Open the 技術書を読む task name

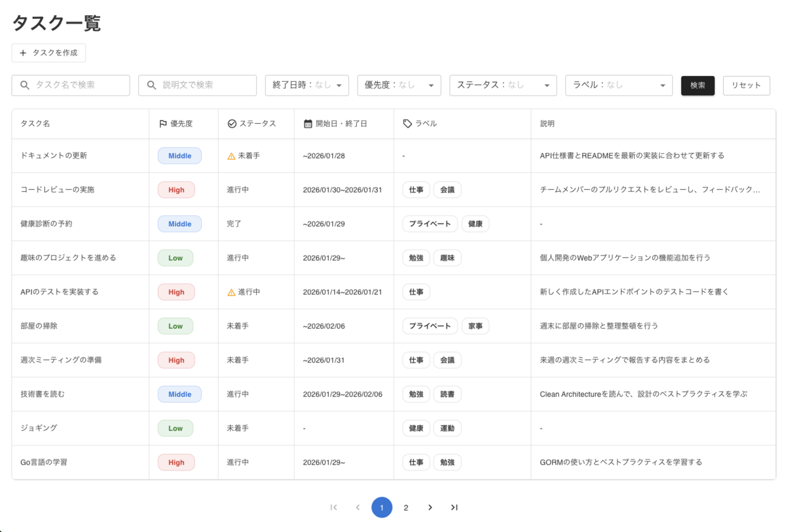point(43,394)
